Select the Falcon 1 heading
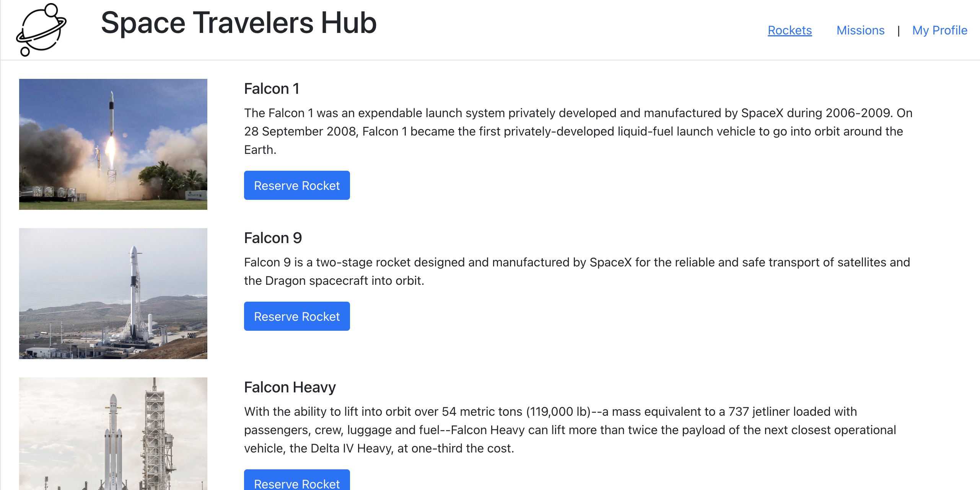Screen dimensions: 980x490 coord(272,89)
